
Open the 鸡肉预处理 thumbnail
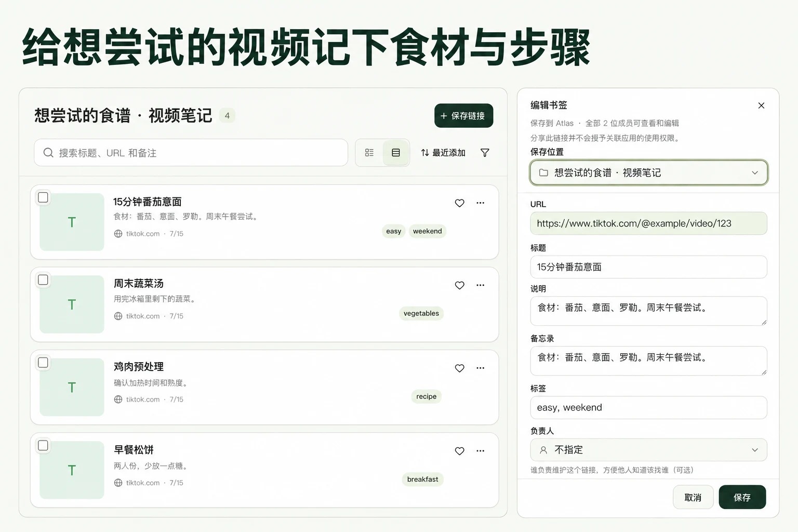click(72, 387)
